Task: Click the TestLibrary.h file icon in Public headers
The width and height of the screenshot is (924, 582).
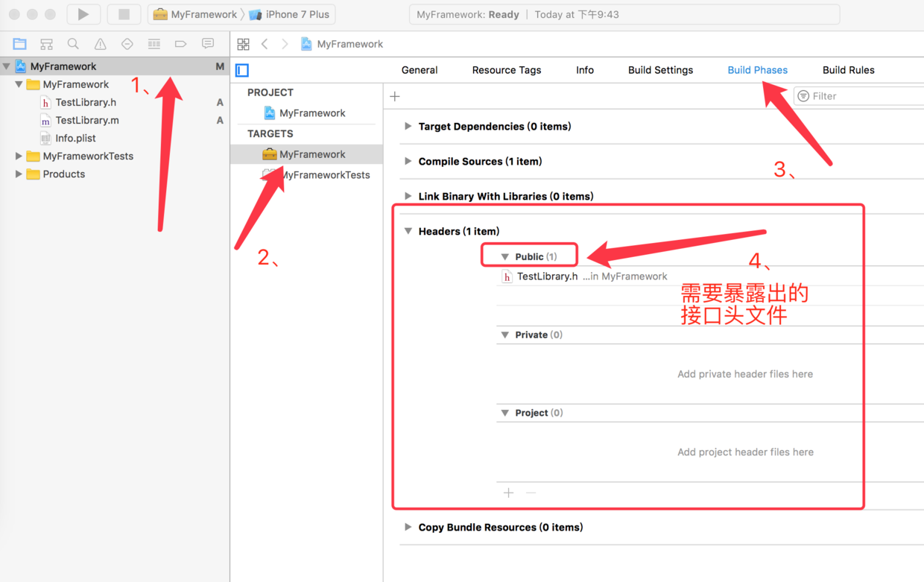Action: (507, 276)
